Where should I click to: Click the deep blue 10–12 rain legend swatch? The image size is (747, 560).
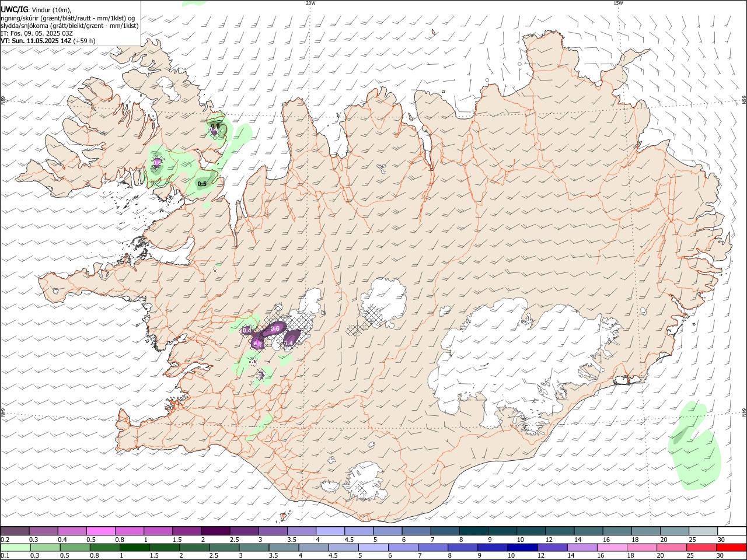pyautogui.click(x=522, y=547)
